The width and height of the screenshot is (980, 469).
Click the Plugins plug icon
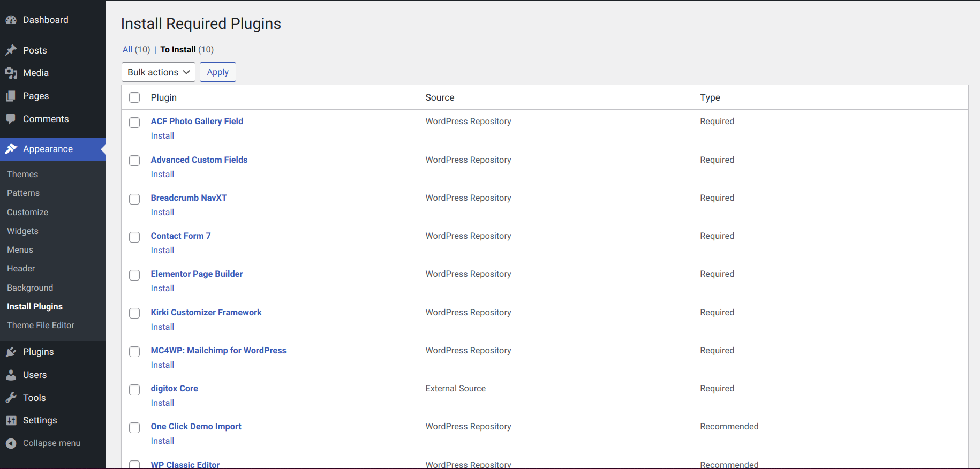click(11, 352)
